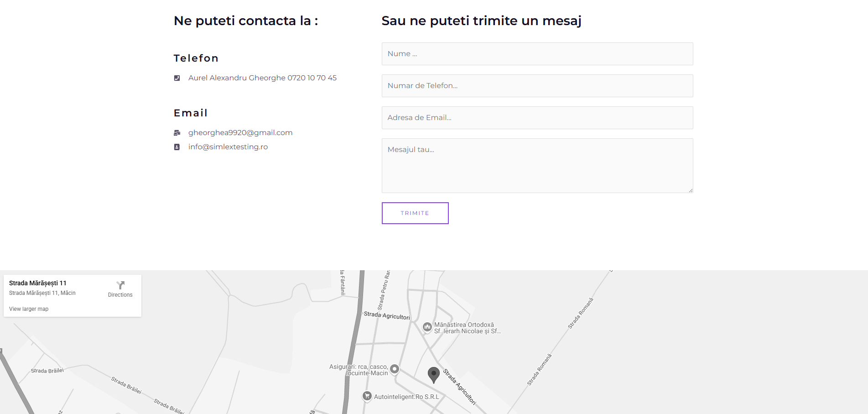Select the Adresa de Email field
Viewport: 868px width, 414px height.
point(537,118)
